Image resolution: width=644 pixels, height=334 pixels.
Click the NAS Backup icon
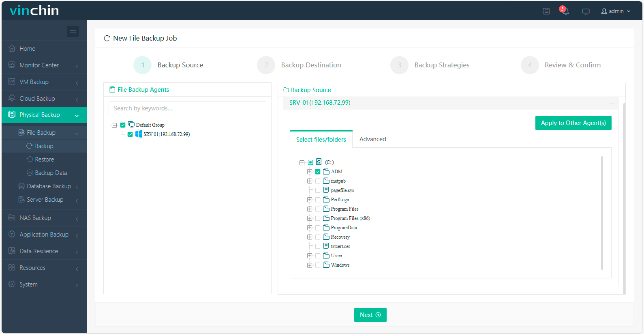click(x=12, y=218)
